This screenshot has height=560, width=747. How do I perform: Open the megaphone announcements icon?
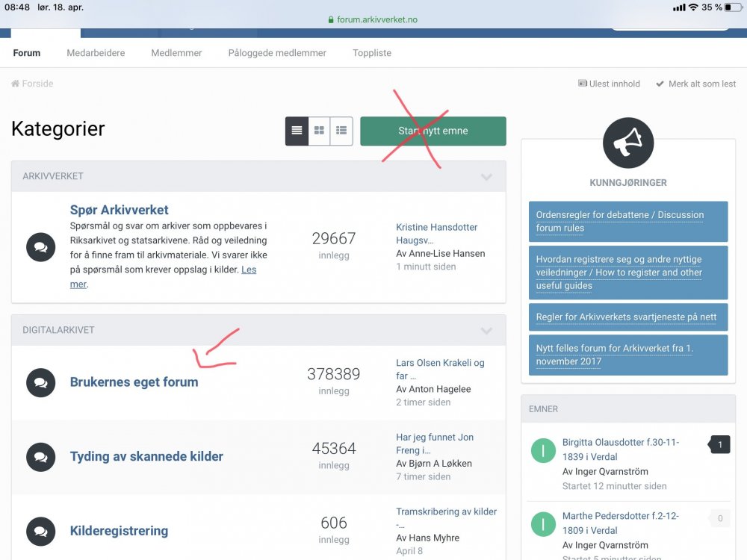[x=628, y=143]
